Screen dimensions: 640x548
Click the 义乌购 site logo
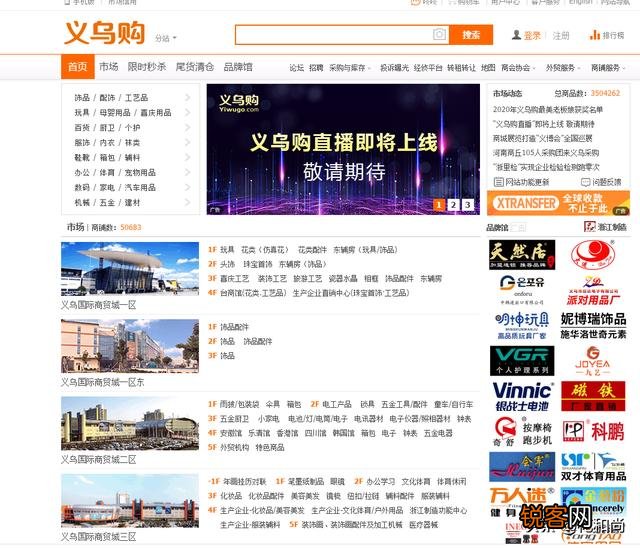104,33
